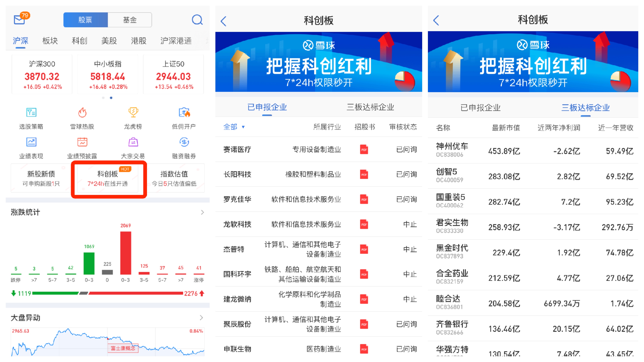Open the 业绩预披露 calendar icon
Screen dimensions: 644x362
point(82,142)
